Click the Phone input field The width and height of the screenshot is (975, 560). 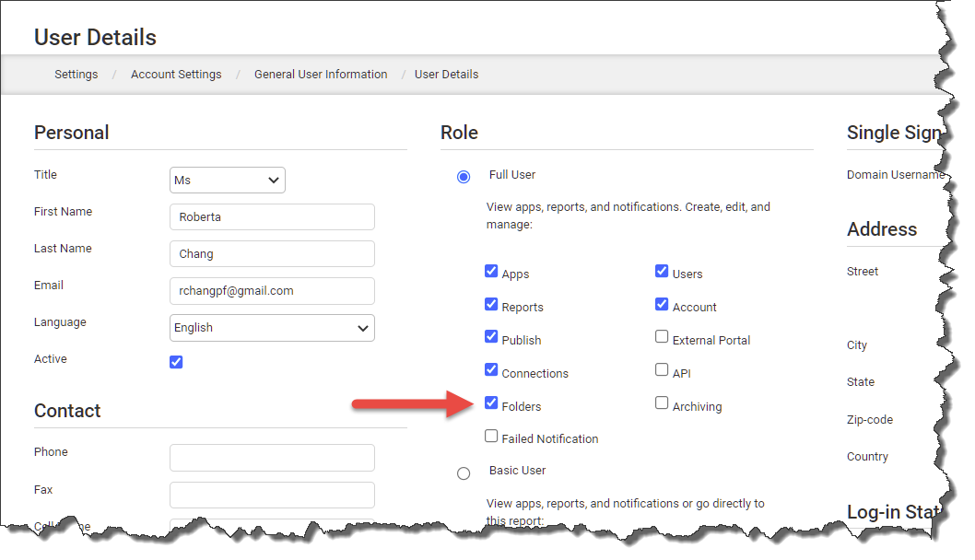tap(273, 458)
